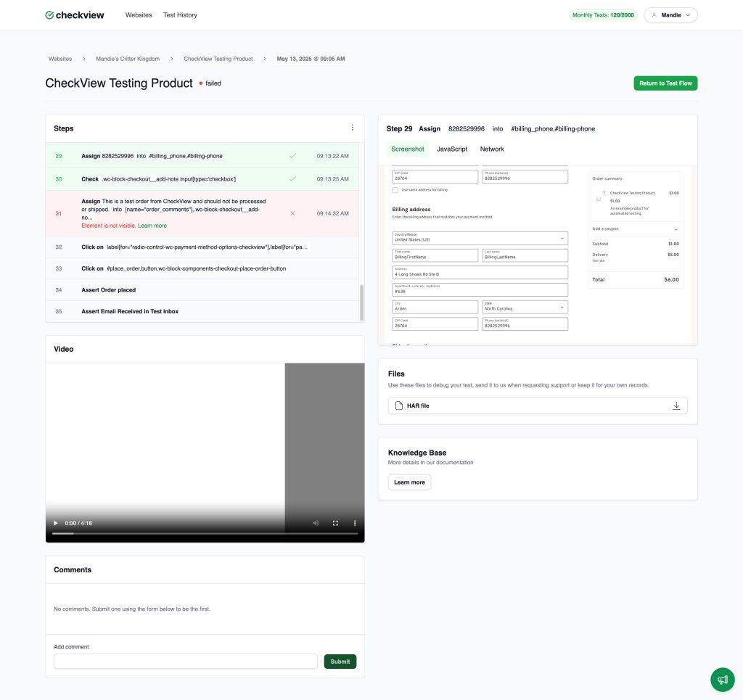Click the 09:14:32 AM timestamp
Screen dimensions: 743x700
click(x=332, y=213)
